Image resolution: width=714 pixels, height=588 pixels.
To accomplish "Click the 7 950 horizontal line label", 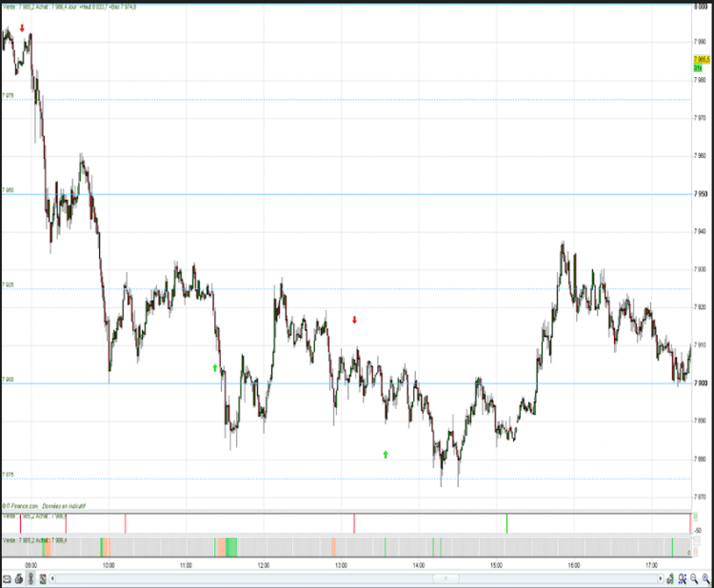I will 8,190.
